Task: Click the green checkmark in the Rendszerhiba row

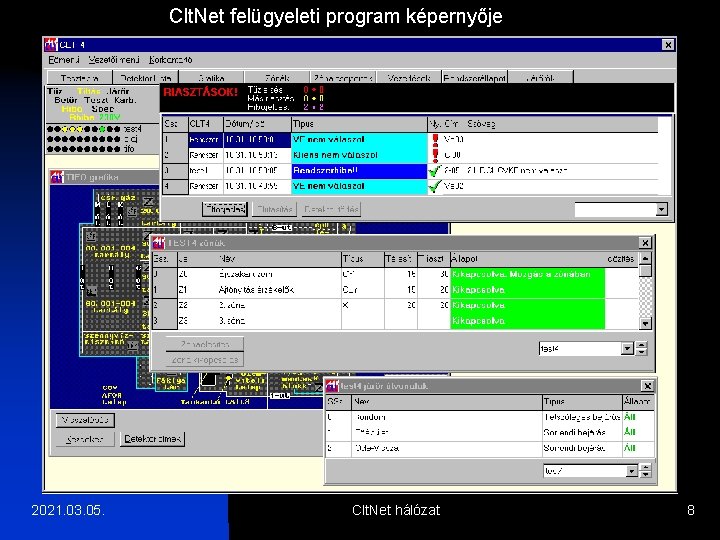Action: [434, 171]
